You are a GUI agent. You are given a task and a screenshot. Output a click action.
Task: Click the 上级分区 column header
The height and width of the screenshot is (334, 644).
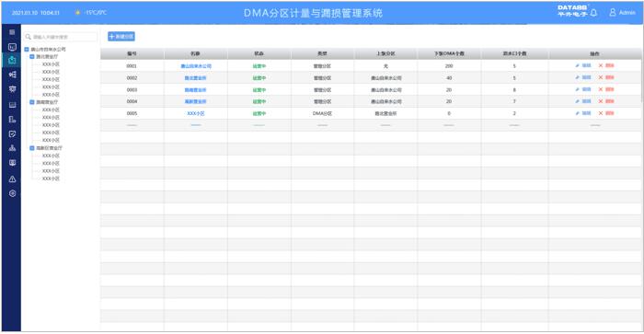385,53
